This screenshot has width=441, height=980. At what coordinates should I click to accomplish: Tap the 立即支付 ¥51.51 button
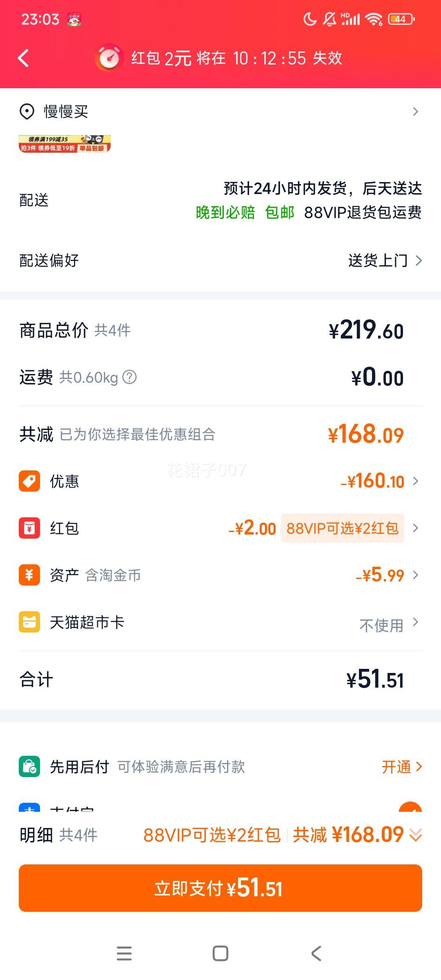220,888
